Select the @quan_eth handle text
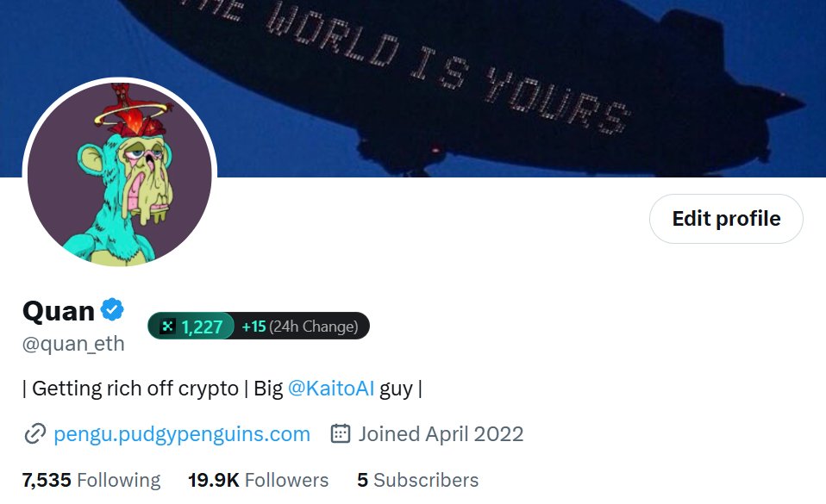The image size is (826, 504). pyautogui.click(x=73, y=344)
